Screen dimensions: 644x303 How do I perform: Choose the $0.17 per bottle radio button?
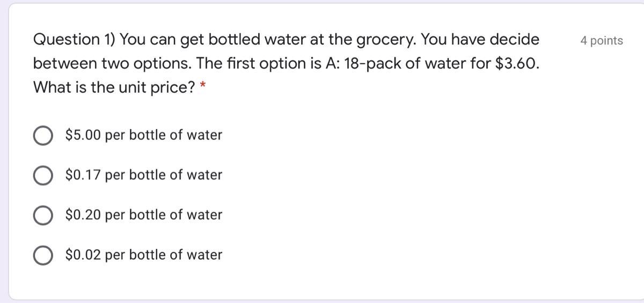tap(43, 175)
